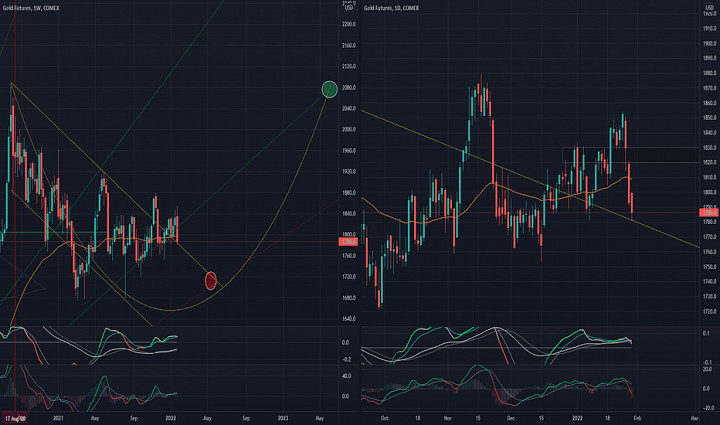This screenshot has width=720, height=425.
Task: Click the 2000.0 price level on weekly axis
Action: pyautogui.click(x=349, y=129)
